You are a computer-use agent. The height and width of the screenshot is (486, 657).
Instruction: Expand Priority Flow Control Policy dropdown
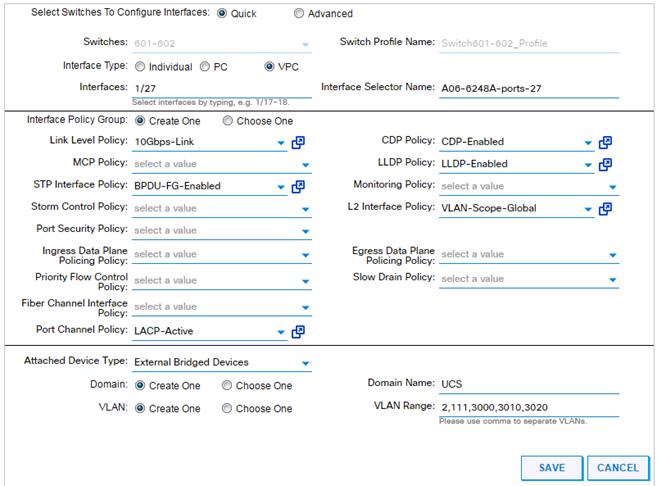pos(305,281)
